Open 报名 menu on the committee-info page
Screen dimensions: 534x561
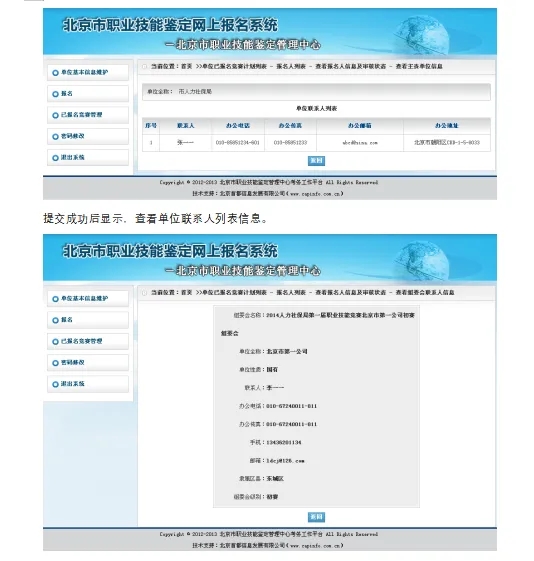pos(88,320)
